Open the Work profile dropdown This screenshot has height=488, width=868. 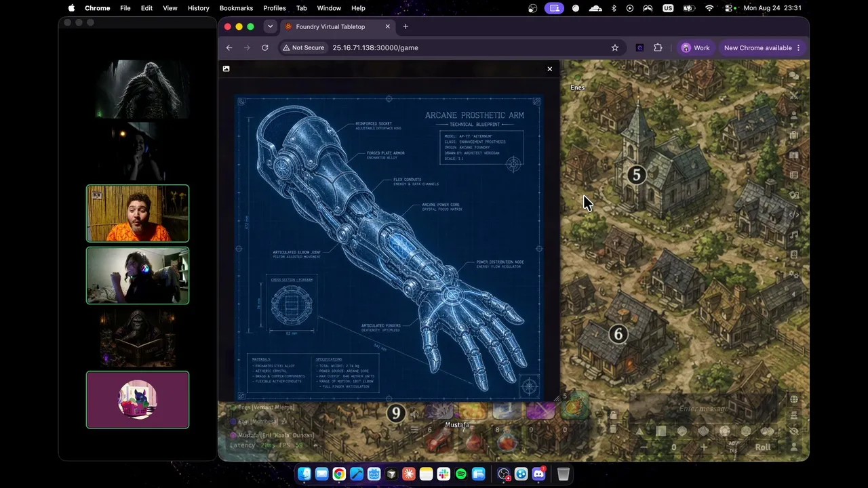point(696,47)
